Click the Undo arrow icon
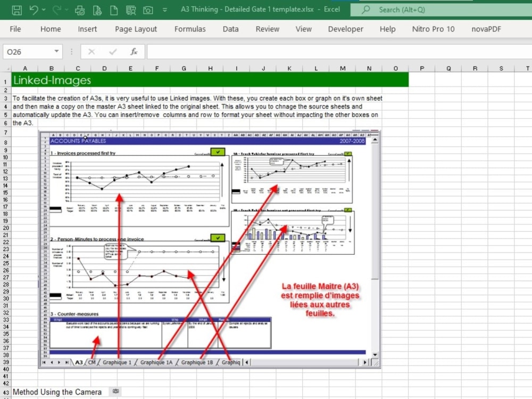The image size is (532, 399). [x=33, y=10]
